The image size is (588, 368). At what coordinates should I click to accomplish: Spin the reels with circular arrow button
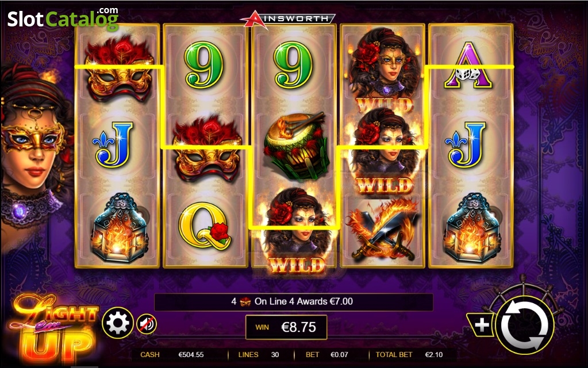point(524,326)
